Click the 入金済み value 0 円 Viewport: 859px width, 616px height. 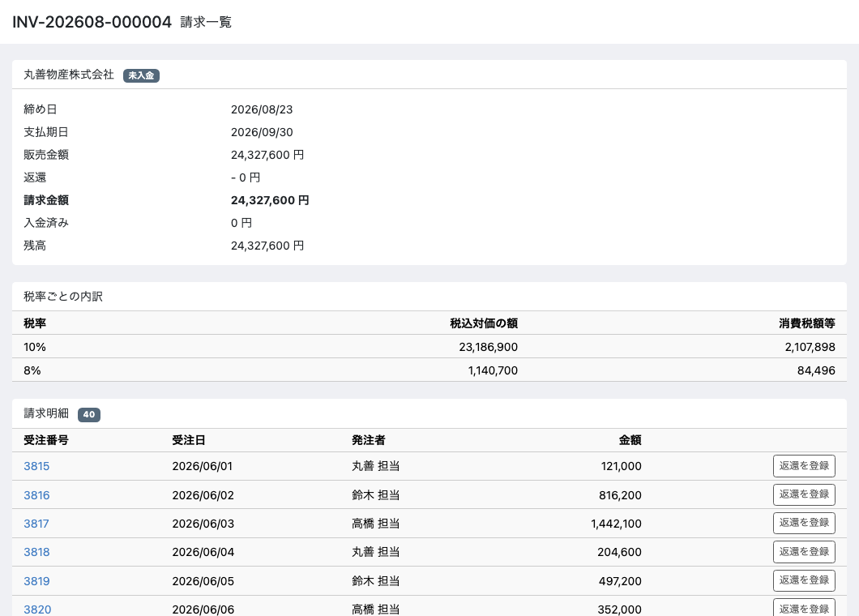[241, 223]
